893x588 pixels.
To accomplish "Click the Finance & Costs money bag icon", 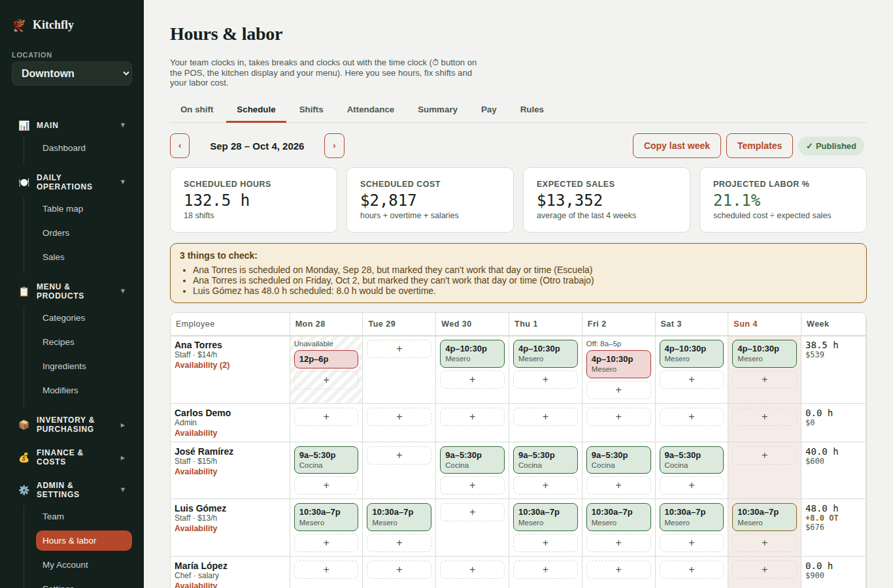I will (24, 457).
